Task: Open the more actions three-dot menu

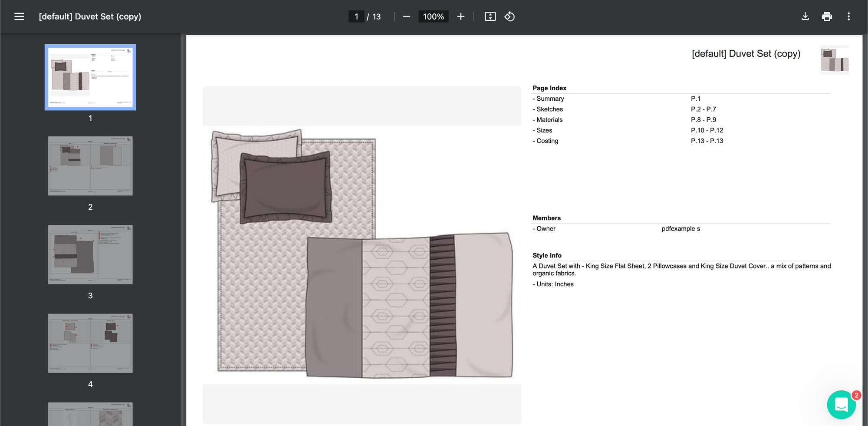Action: coord(848,17)
